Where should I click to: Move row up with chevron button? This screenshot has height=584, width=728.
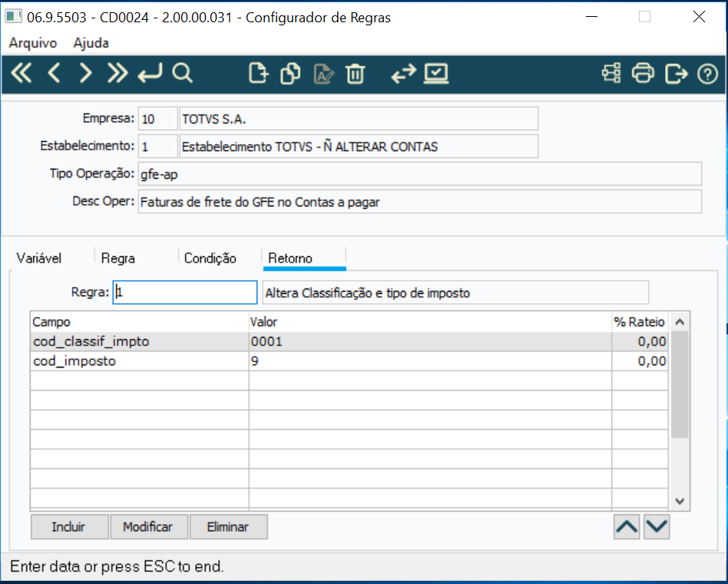[627, 526]
